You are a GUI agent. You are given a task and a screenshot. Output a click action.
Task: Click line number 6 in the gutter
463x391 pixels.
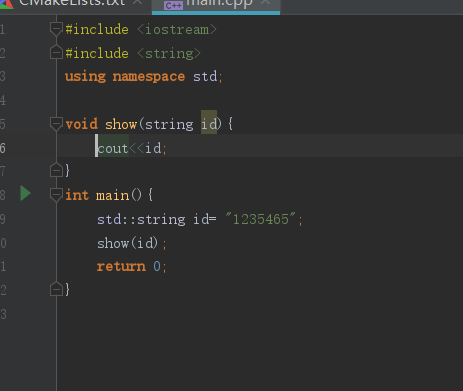3,148
